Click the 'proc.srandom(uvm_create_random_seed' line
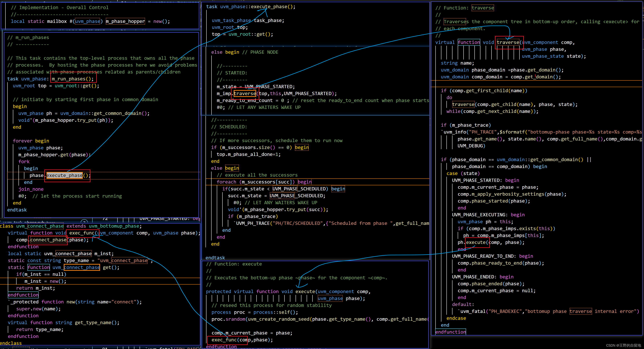The height and width of the screenshot is (349, 644). pyautogui.click(x=320, y=319)
